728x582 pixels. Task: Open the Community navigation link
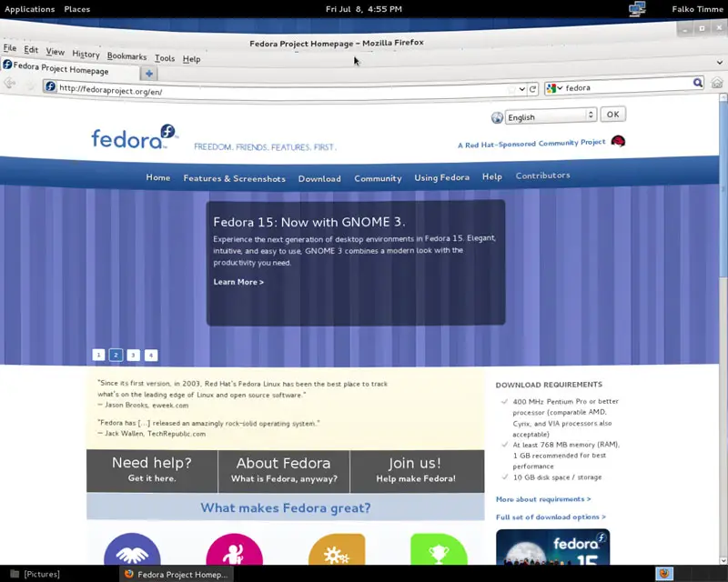pyautogui.click(x=378, y=178)
